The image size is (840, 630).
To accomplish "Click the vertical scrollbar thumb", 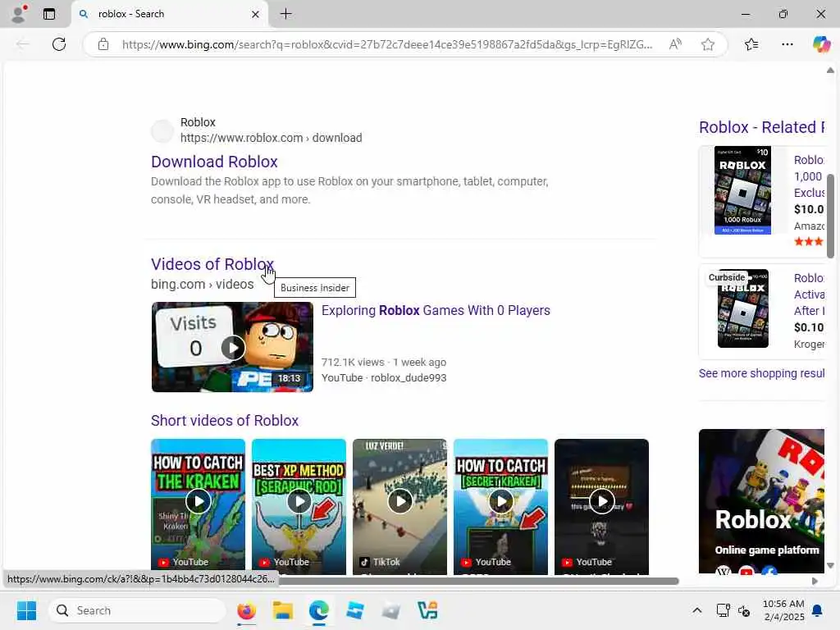I will [830, 216].
